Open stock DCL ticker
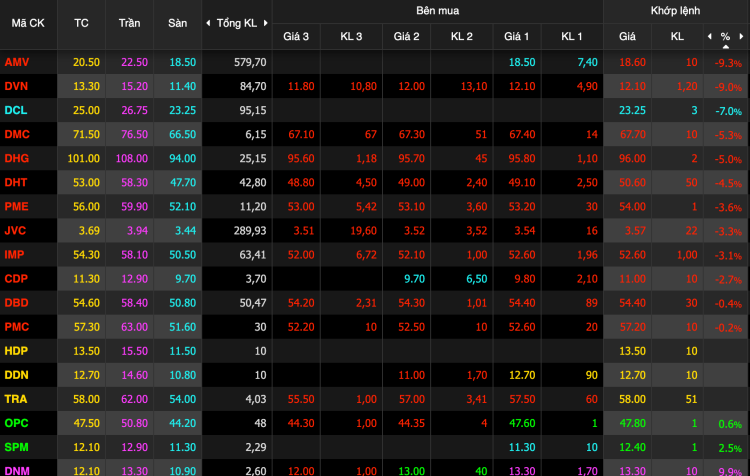750x476 pixels. [16, 110]
